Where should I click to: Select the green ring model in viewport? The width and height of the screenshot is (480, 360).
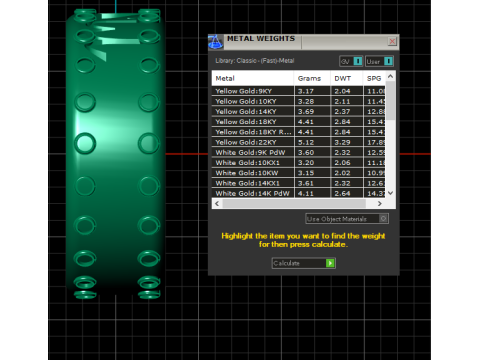[x=115, y=153]
